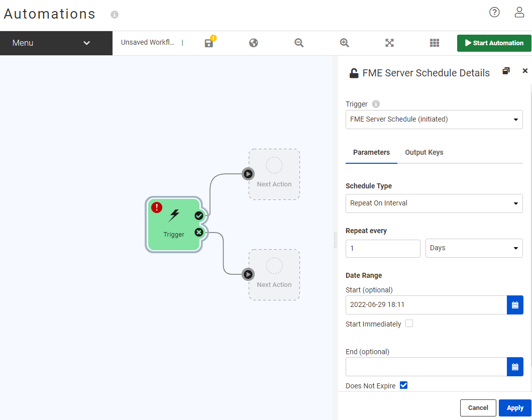Open the grid view of automations
Image resolution: width=532 pixels, height=420 pixels.
click(x=435, y=43)
